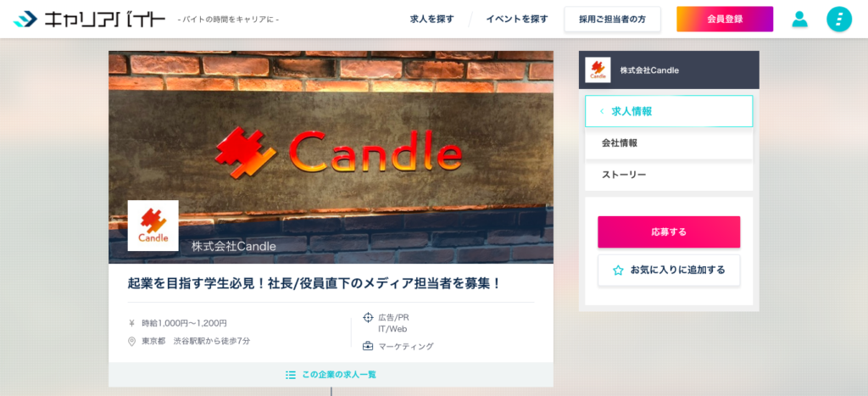
Task: Click the location pin icon near 東京都
Action: click(x=131, y=341)
